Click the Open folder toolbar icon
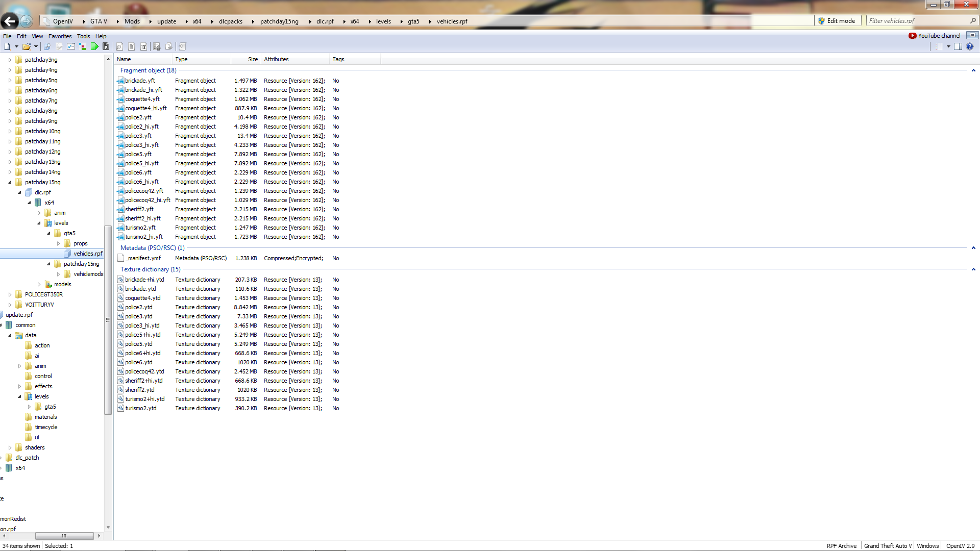Screen dimensions: 980x551 pyautogui.click(x=27, y=46)
